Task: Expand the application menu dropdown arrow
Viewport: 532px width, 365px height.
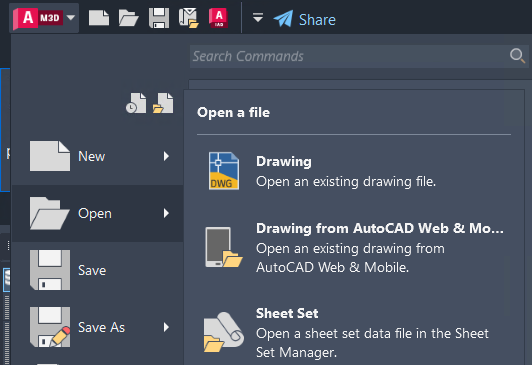Action: click(71, 17)
